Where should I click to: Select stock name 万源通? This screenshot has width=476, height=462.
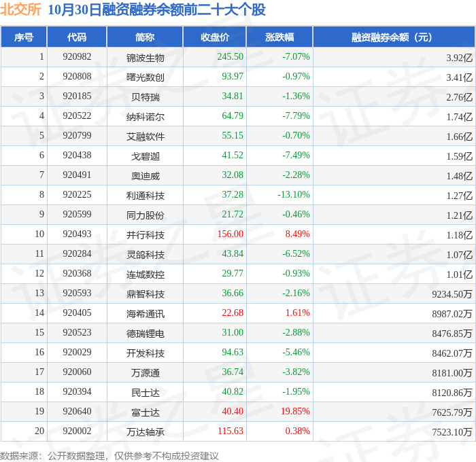point(145,373)
